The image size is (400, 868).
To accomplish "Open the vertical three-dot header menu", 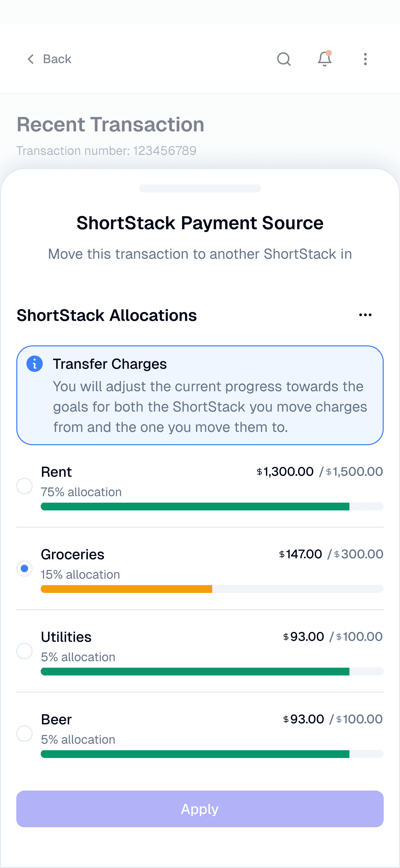I will pyautogui.click(x=365, y=59).
